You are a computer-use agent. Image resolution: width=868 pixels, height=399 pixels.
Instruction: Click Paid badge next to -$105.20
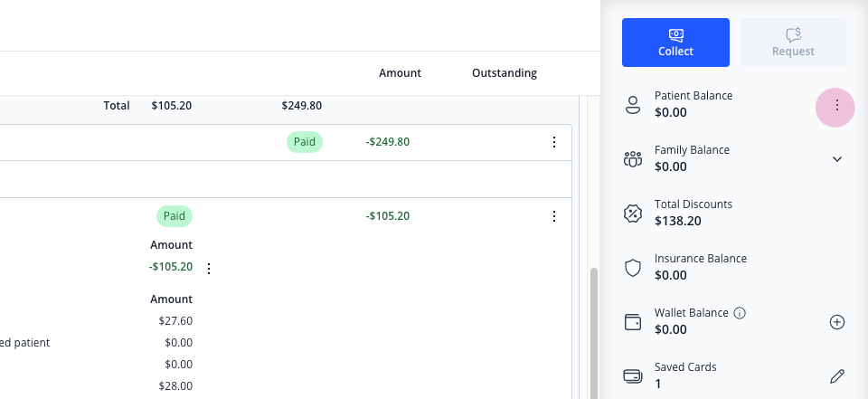[x=175, y=216]
